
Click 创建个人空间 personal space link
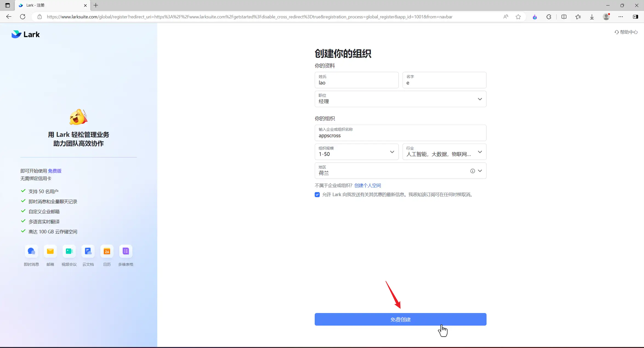367,185
